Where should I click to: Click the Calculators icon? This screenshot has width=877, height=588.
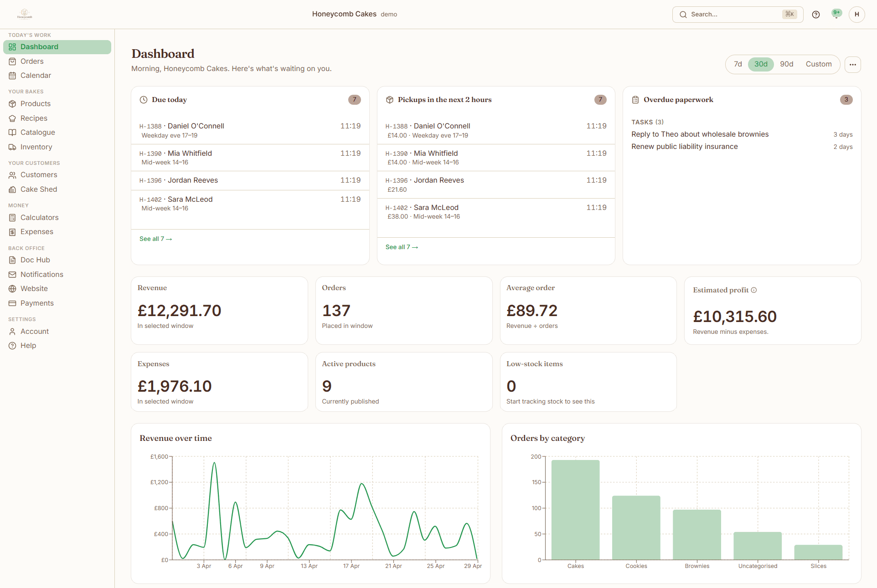tap(12, 218)
